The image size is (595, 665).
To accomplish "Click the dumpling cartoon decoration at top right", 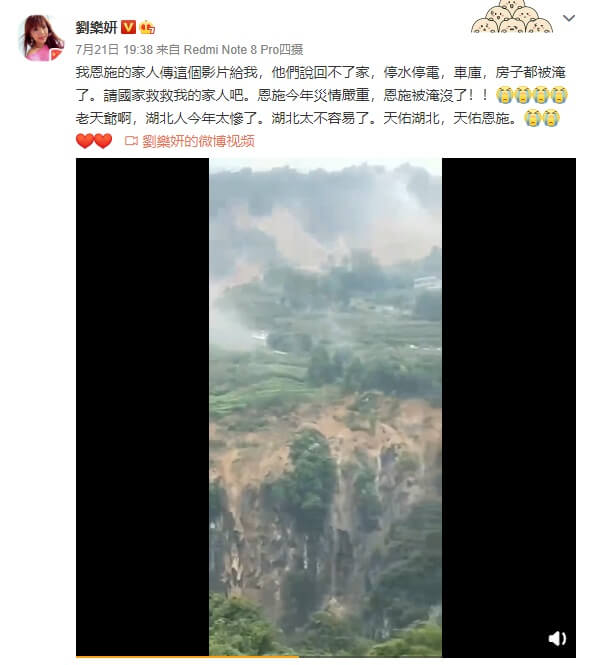I will (x=512, y=17).
